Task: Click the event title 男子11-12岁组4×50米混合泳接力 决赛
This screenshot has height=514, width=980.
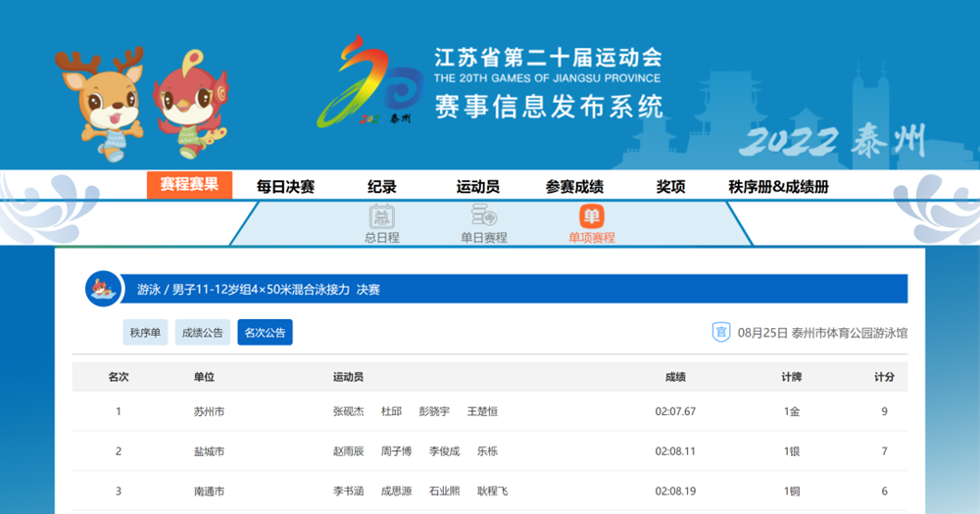Action: point(275,290)
